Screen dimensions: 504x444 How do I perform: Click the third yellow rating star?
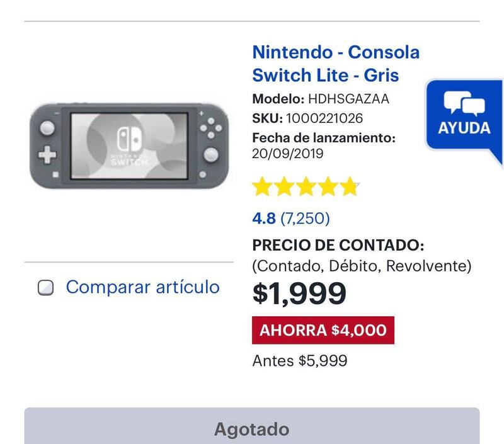(306, 186)
